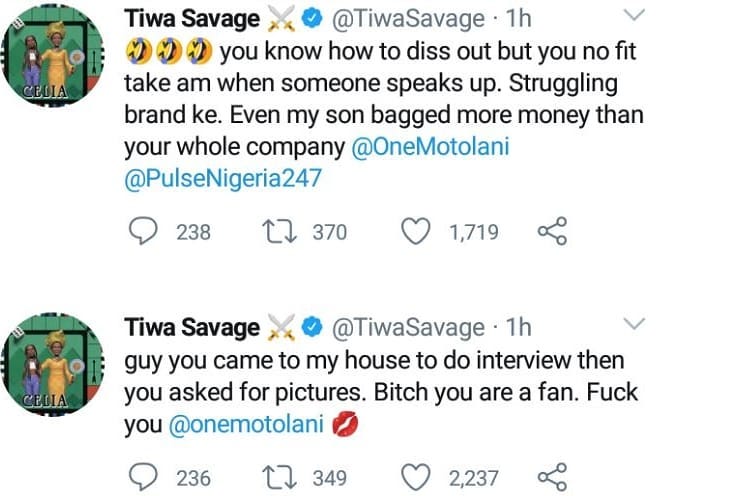Open the @onemotolani mention in second tweet

point(241,424)
